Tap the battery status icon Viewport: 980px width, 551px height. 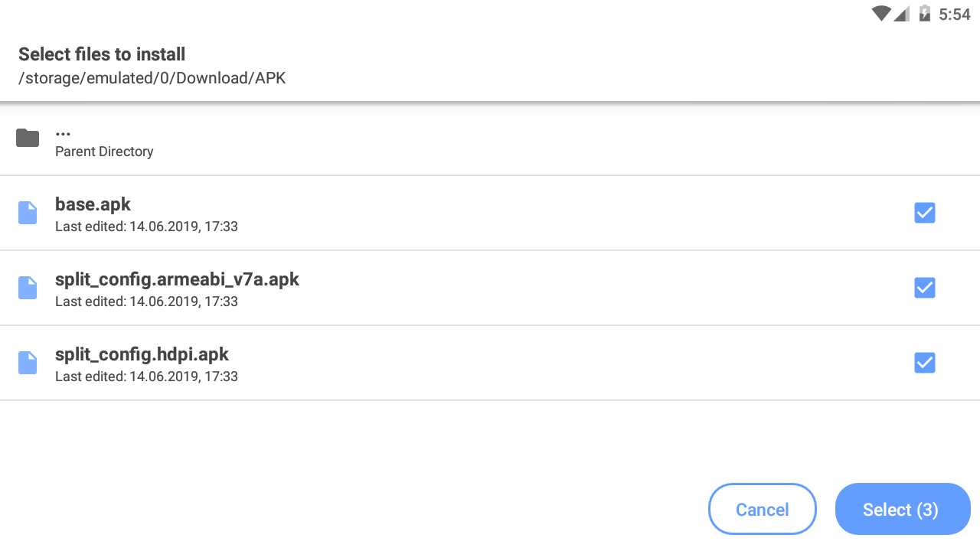point(924,14)
